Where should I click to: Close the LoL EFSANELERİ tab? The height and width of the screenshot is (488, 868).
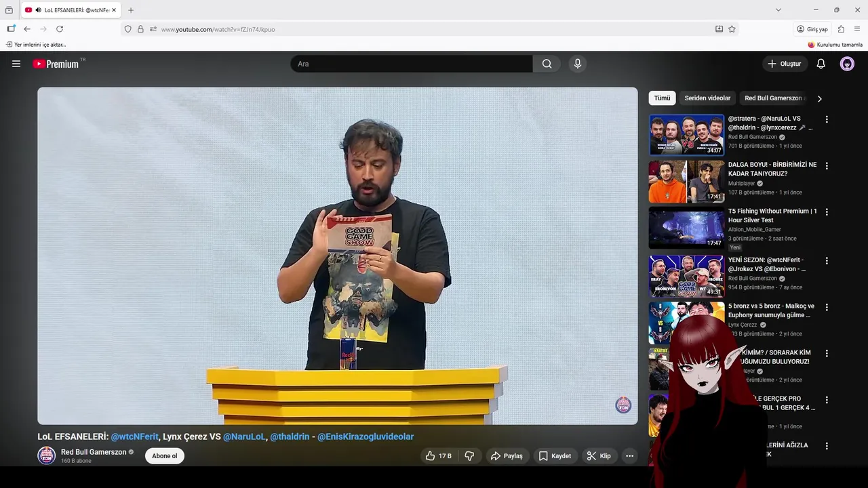(x=114, y=10)
